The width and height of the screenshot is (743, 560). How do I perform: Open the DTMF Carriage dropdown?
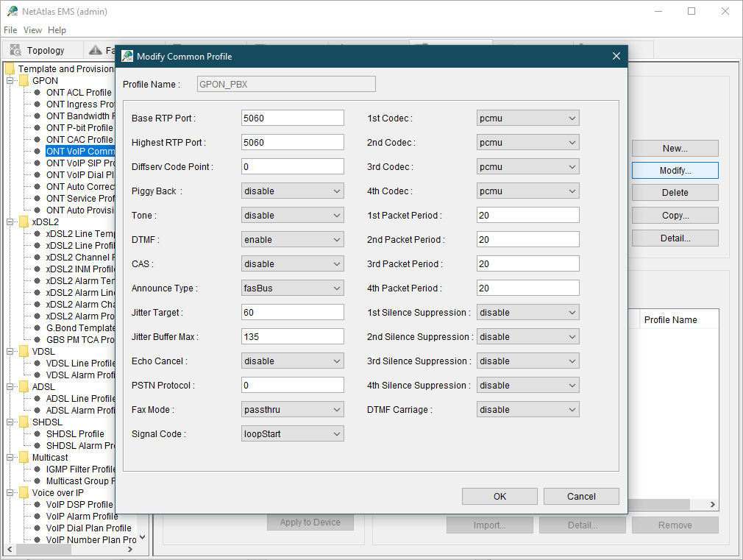click(528, 410)
